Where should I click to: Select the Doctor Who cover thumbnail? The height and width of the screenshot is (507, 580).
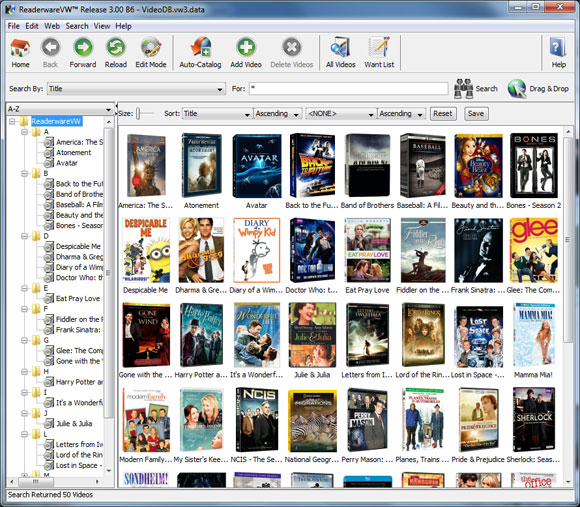coord(313,250)
